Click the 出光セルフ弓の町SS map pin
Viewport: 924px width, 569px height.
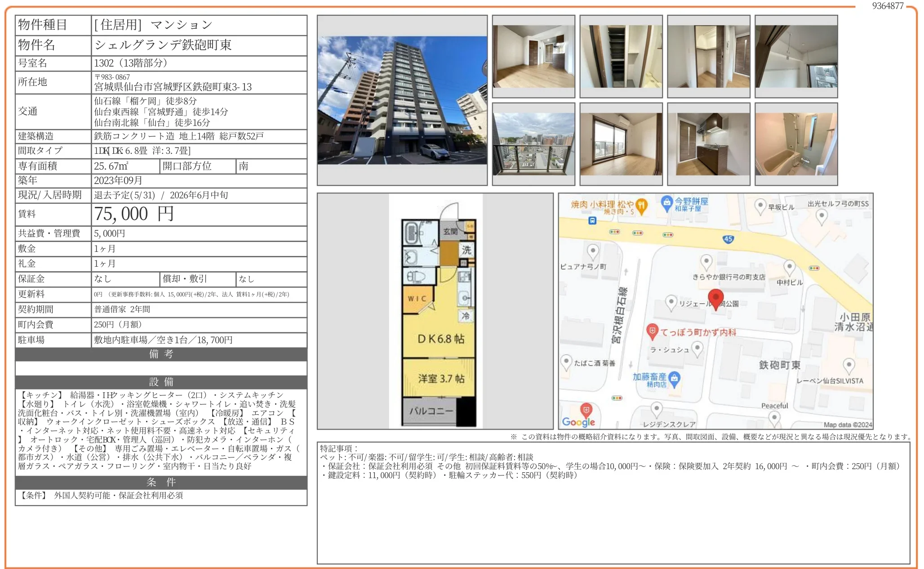pos(822,217)
